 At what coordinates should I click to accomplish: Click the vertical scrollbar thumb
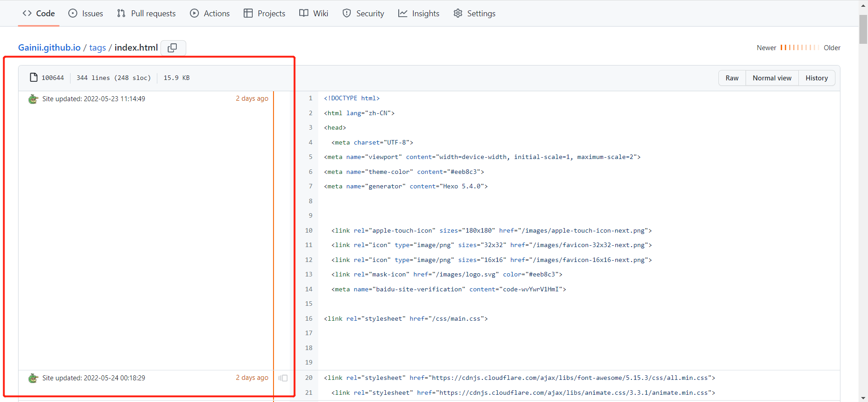point(863,29)
